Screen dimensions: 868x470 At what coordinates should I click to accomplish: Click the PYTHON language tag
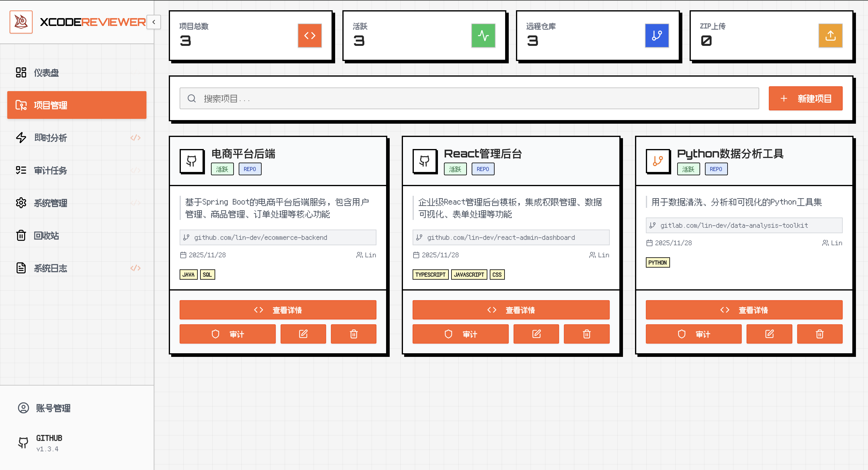coord(657,262)
